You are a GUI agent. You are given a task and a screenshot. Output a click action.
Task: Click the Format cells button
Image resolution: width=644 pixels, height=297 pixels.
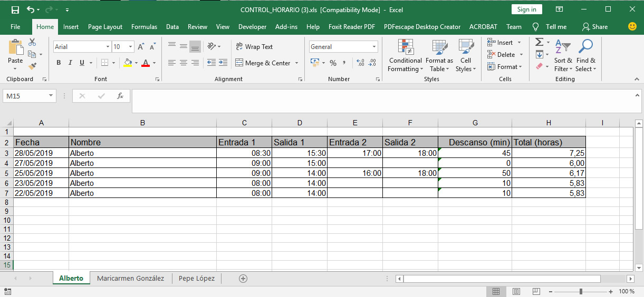(505, 67)
